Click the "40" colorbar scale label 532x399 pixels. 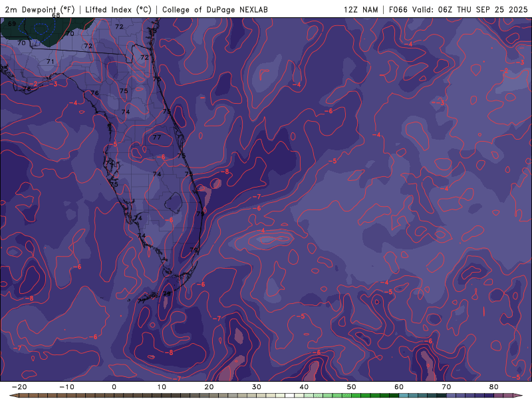point(304,387)
